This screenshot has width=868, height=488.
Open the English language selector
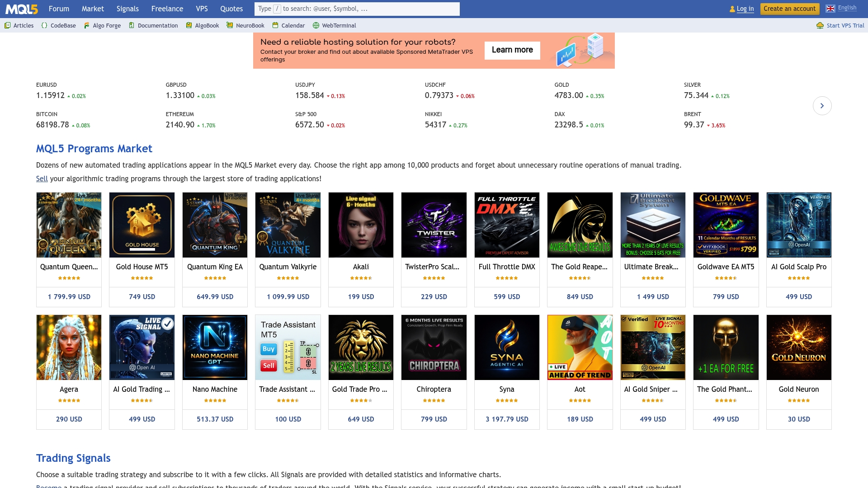[847, 8]
